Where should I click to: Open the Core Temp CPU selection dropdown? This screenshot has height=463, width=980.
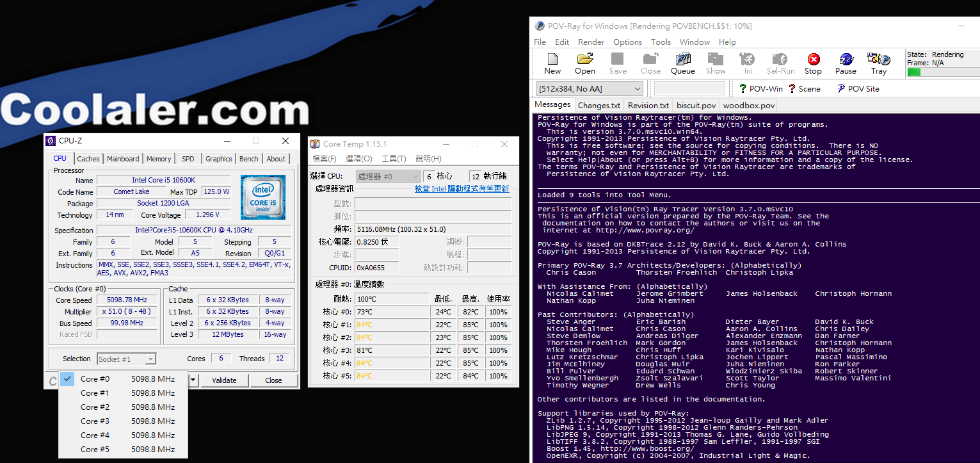tap(388, 176)
